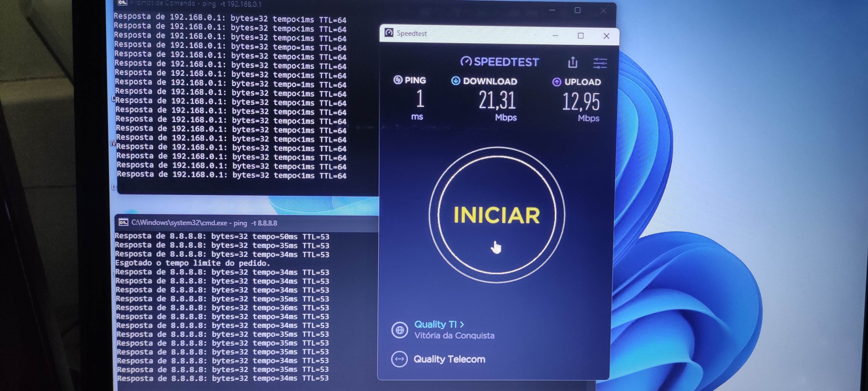Open Speedtest settings sliders icon
Screen dimensions: 868x391
pos(600,63)
